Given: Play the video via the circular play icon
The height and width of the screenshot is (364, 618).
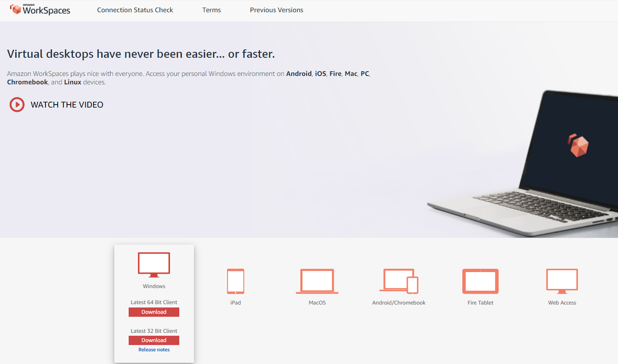Looking at the screenshot, I should coord(17,105).
